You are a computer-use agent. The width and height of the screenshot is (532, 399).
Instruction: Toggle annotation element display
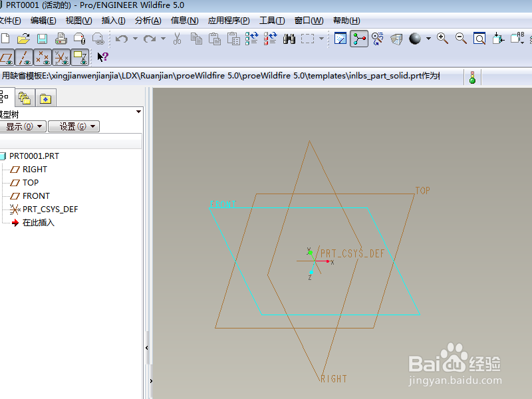tap(80, 57)
